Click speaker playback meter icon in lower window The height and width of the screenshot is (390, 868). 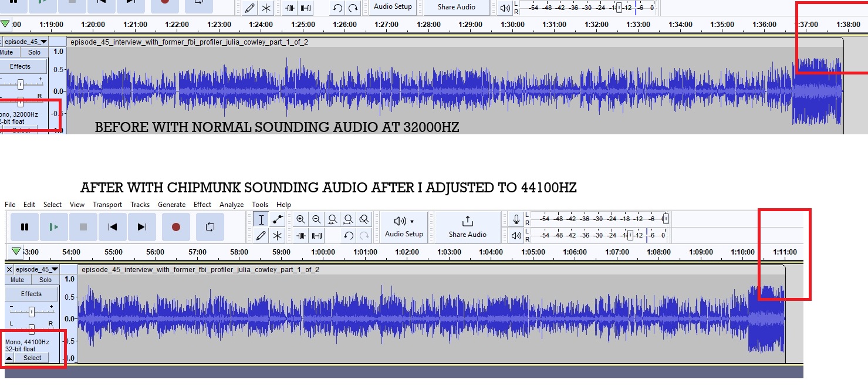point(516,235)
